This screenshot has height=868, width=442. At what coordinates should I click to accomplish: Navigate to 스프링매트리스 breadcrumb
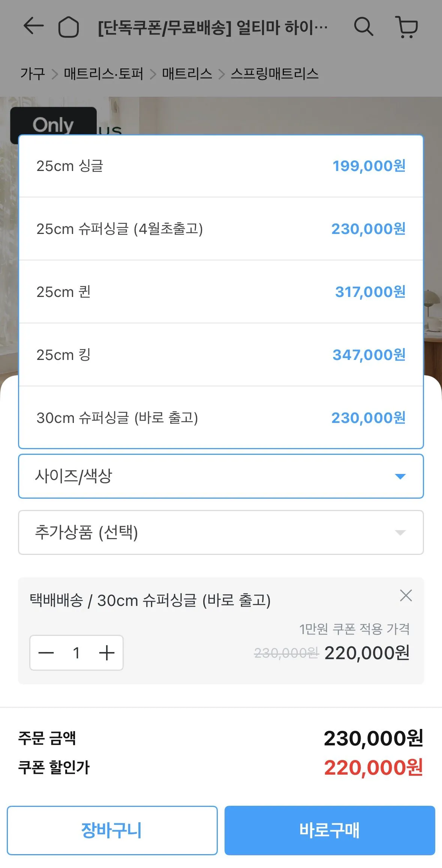pos(274,73)
